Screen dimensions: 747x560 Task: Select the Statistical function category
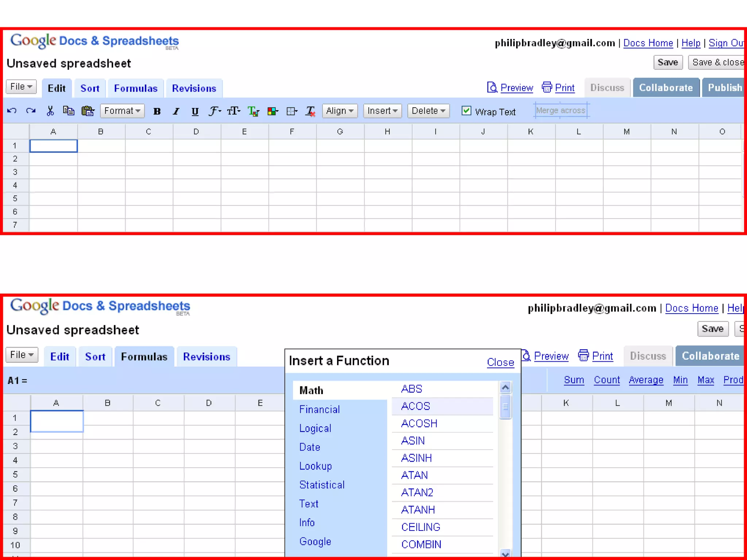[322, 485]
